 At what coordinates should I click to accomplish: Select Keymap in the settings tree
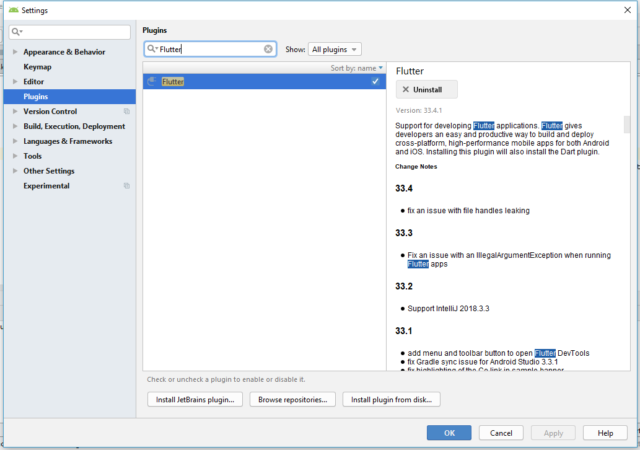click(x=38, y=66)
